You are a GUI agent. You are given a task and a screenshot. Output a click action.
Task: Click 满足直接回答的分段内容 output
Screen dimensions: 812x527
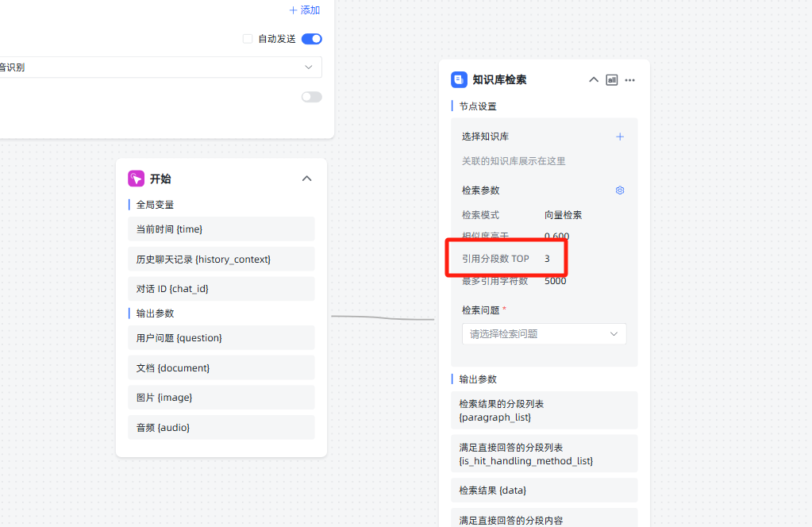tap(545, 517)
